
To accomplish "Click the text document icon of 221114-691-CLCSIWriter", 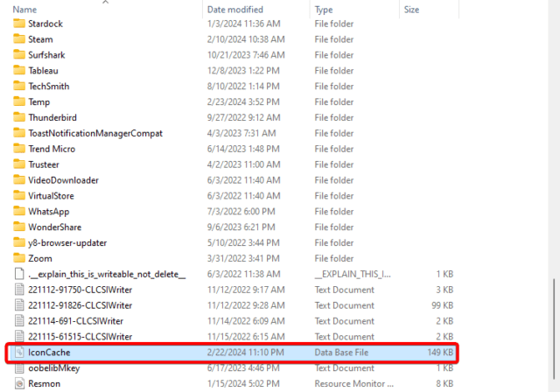I will click(x=19, y=321).
